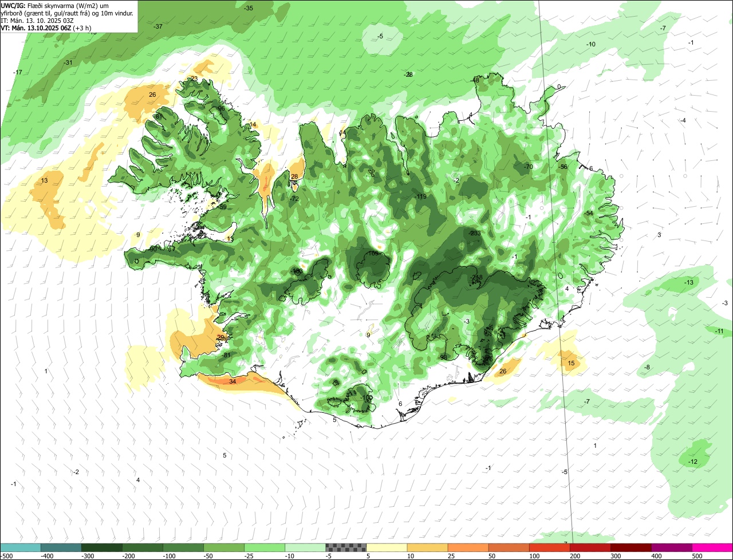The width and height of the screenshot is (733, 560).
Task: Click the title line 'UWC/IG: Flæði skynvarma (W/m2) um'
Action: coord(55,5)
